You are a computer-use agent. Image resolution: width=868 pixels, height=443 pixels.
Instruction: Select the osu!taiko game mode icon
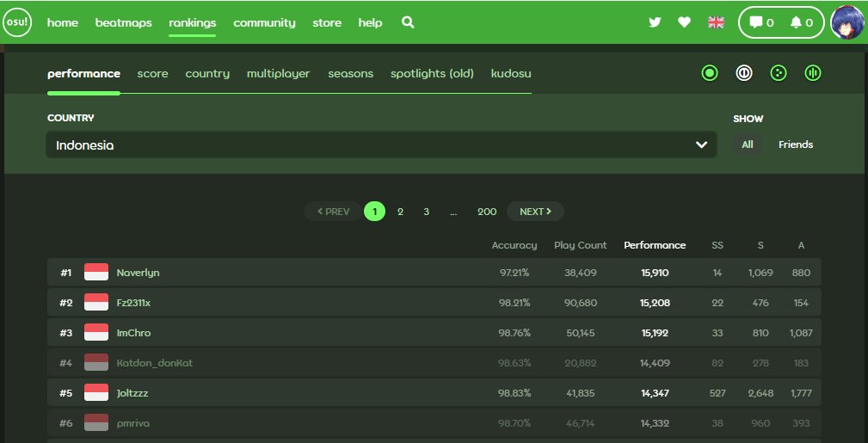tap(744, 73)
